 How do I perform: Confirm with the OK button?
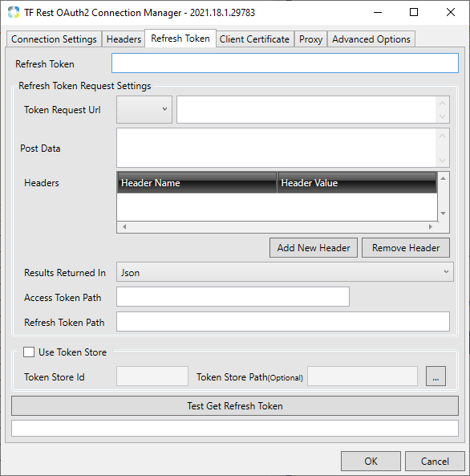pos(371,461)
